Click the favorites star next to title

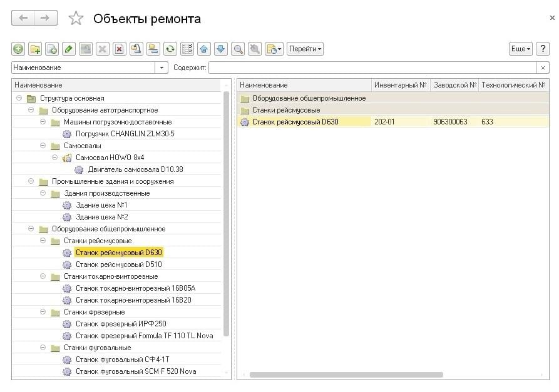coord(76,19)
